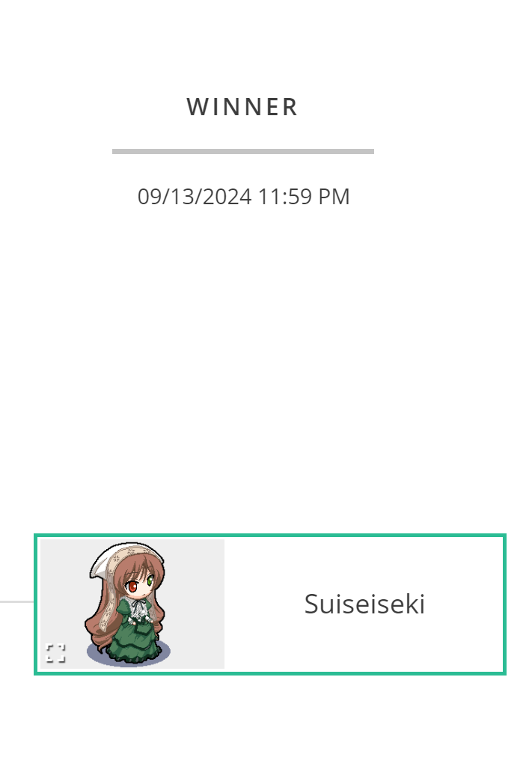The image size is (532, 775).
Task: Click the doll's red eye
Action: click(x=132, y=587)
